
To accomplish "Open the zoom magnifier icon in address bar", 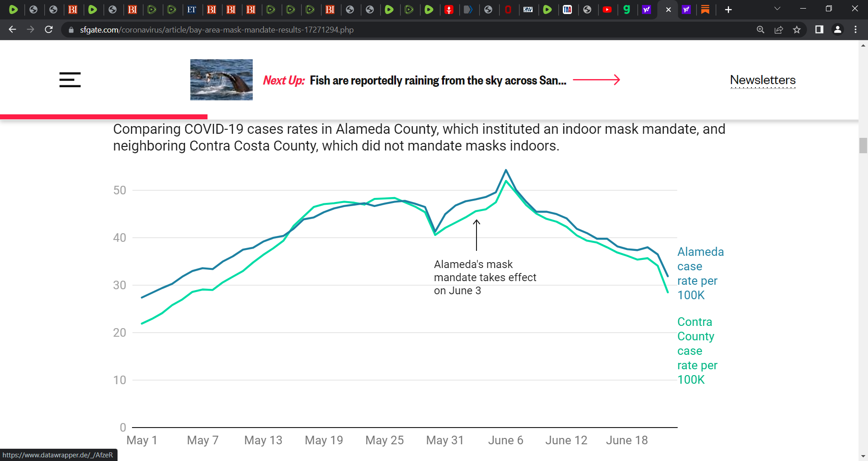I will [760, 29].
